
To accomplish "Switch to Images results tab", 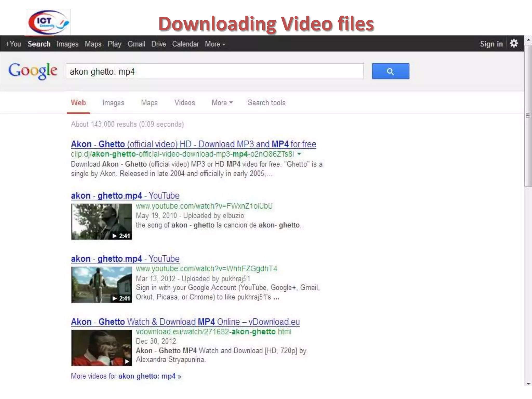I will (113, 103).
